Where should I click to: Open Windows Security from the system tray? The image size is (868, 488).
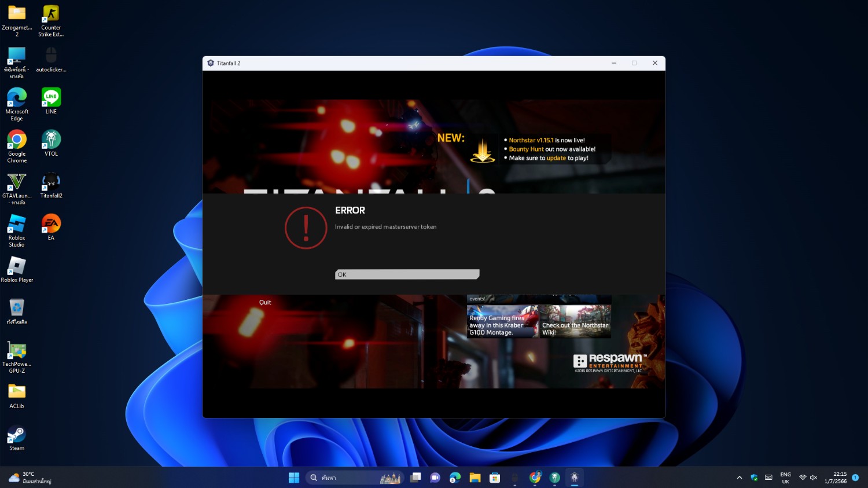(754, 478)
